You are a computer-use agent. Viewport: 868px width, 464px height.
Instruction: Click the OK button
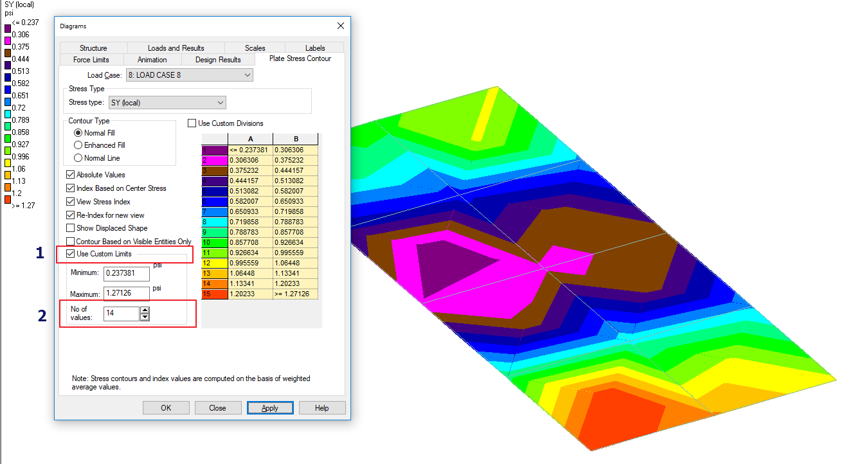click(166, 408)
